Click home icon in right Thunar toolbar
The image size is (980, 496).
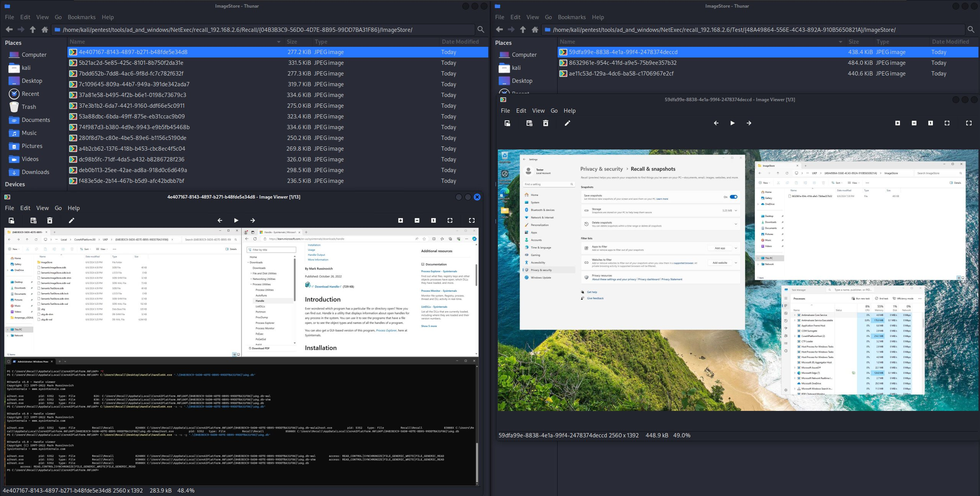pos(535,30)
